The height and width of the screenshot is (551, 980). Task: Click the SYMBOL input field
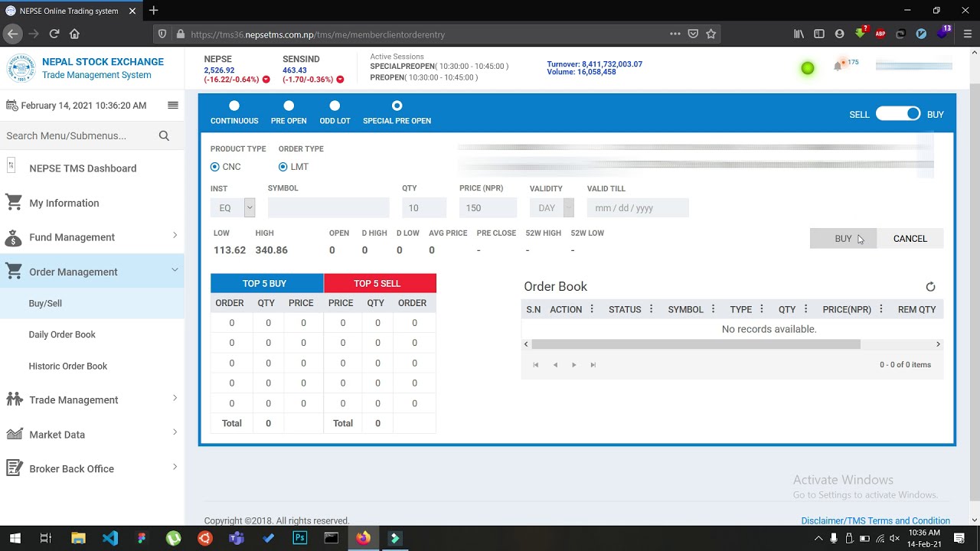click(x=328, y=208)
